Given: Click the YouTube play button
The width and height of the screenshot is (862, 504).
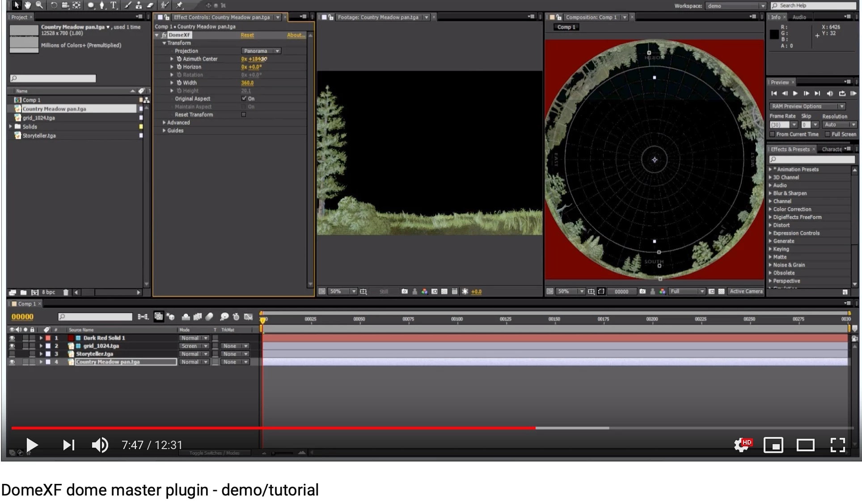Looking at the screenshot, I should coord(32,445).
